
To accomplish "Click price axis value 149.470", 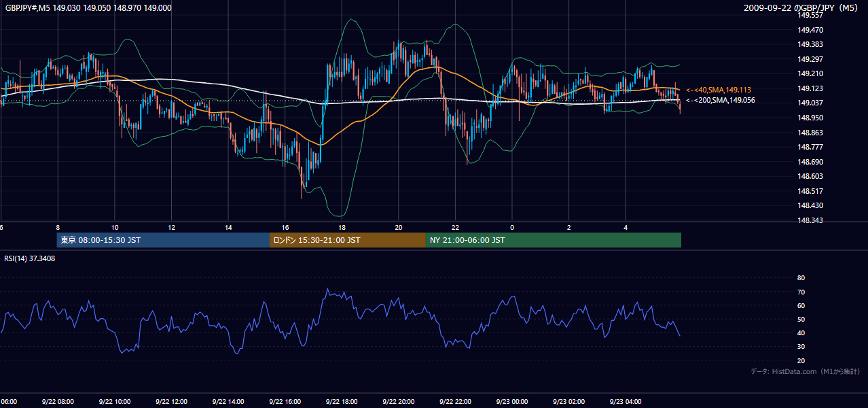I will (810, 30).
